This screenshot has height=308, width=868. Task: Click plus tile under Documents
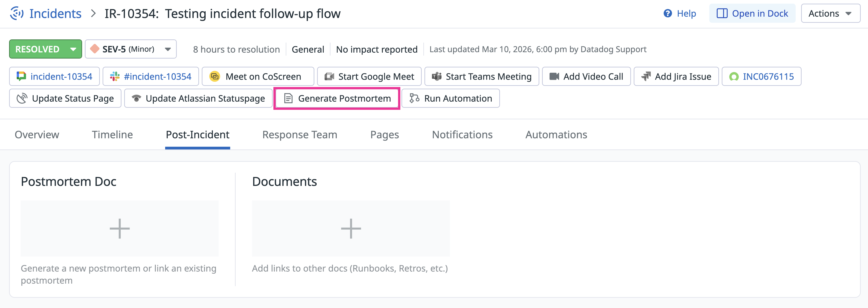click(351, 228)
